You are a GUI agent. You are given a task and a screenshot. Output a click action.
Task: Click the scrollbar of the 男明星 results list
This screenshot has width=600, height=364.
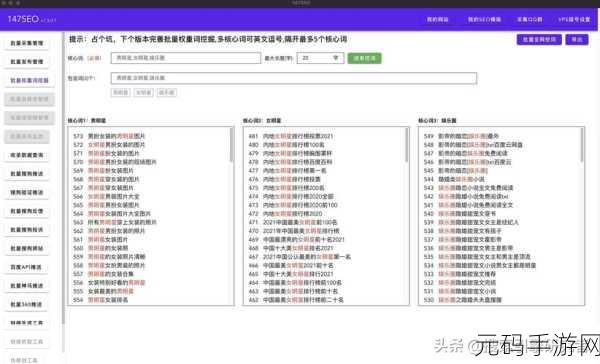232,145
